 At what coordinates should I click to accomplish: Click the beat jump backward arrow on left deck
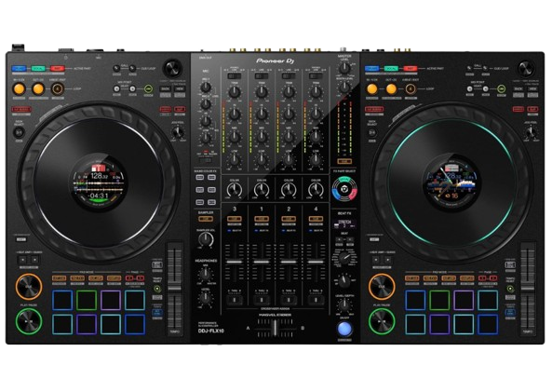point(23,260)
